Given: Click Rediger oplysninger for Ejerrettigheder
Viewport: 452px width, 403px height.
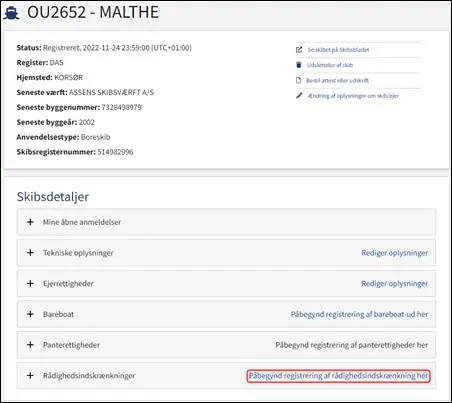Looking at the screenshot, I should [x=395, y=284].
